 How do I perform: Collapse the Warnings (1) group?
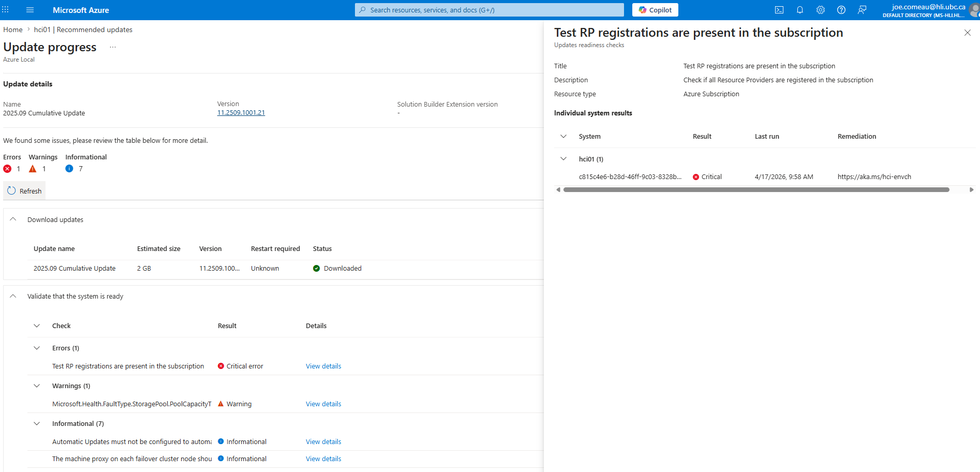pos(37,386)
